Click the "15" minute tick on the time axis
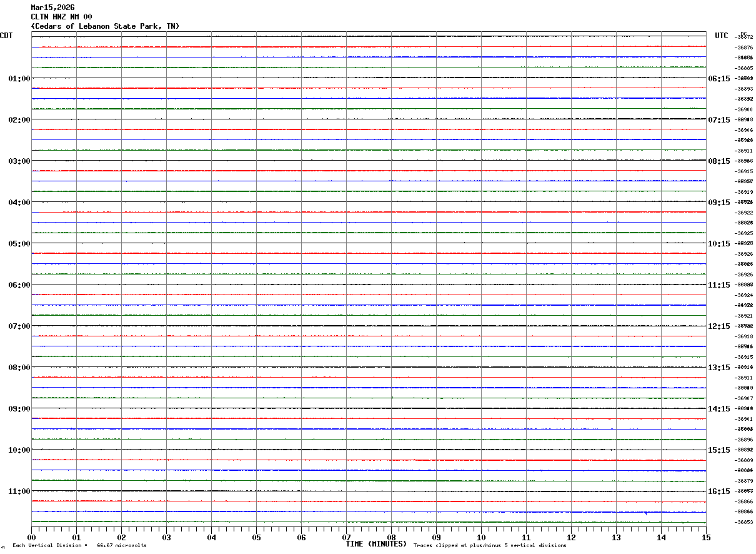The image size is (756, 554). point(706,537)
